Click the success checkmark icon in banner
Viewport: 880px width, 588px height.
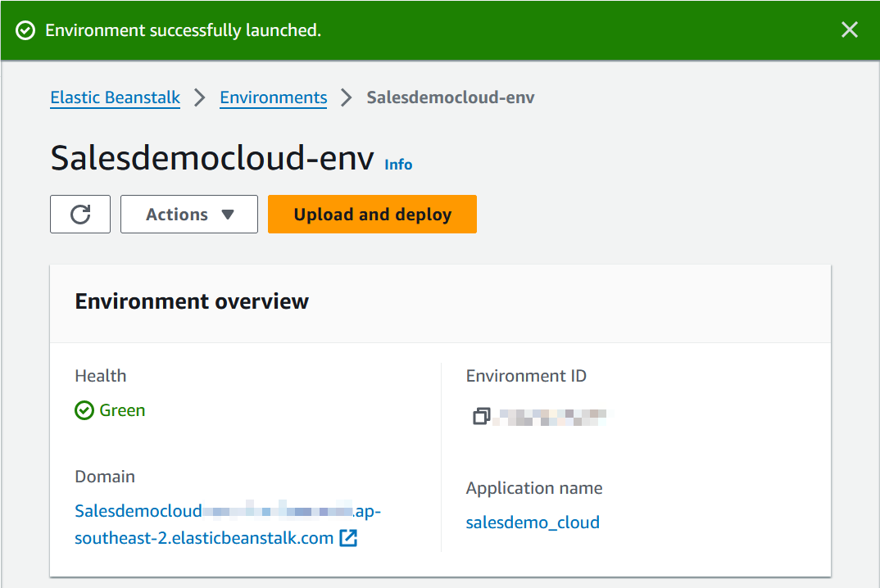[x=26, y=30]
